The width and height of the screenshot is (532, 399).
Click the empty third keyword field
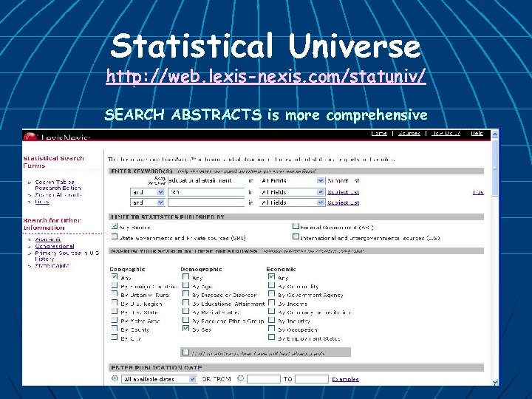click(206, 202)
